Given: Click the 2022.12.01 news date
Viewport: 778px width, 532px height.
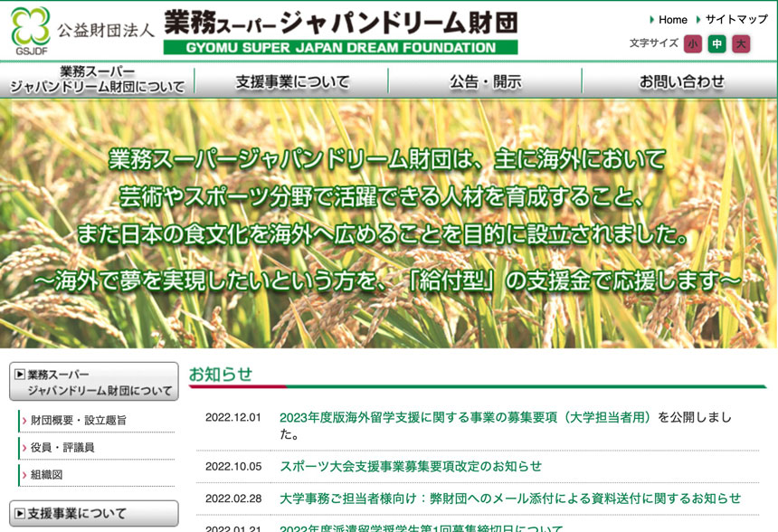Looking at the screenshot, I should point(233,417).
